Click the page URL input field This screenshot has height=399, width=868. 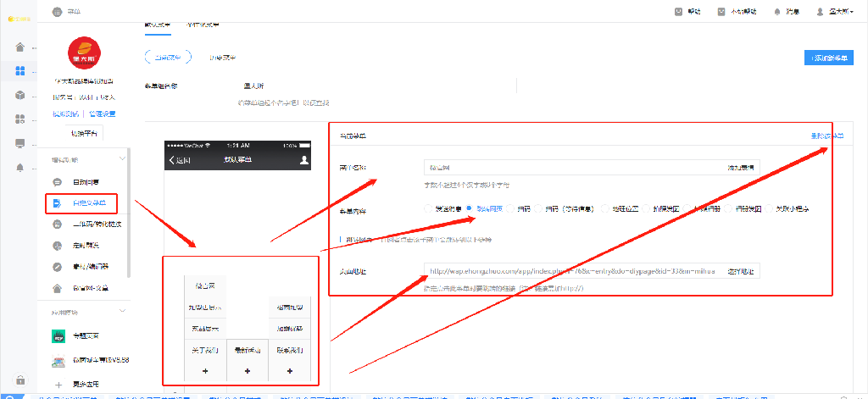click(573, 272)
